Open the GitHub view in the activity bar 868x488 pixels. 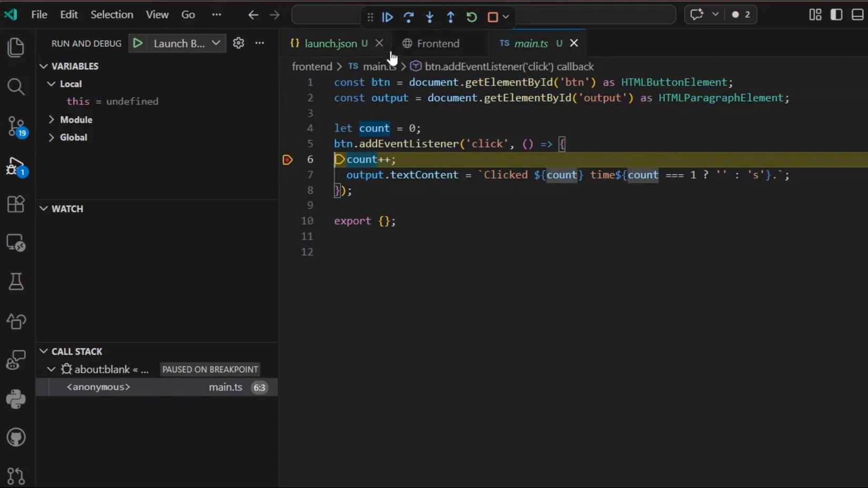[x=16, y=438]
